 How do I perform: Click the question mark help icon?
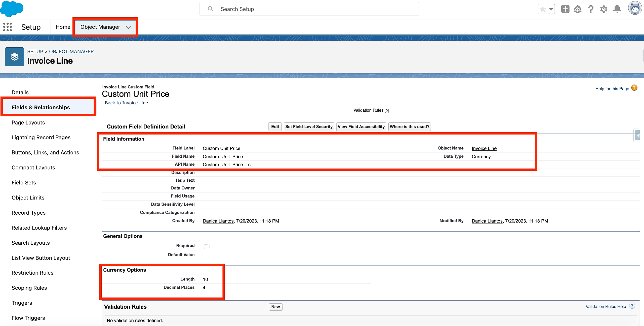pyautogui.click(x=591, y=9)
